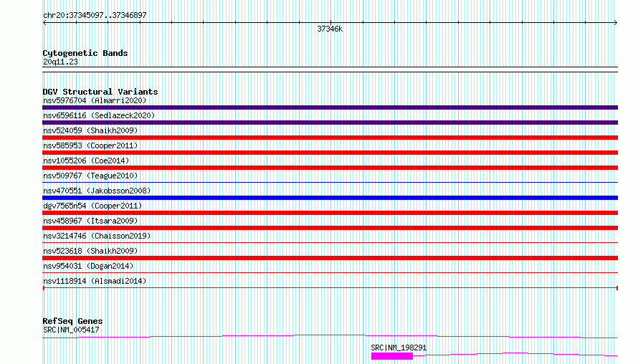638x364 pixels.
Task: Click the nsv509767 (Teague2010) variant label
Action: 90,176
